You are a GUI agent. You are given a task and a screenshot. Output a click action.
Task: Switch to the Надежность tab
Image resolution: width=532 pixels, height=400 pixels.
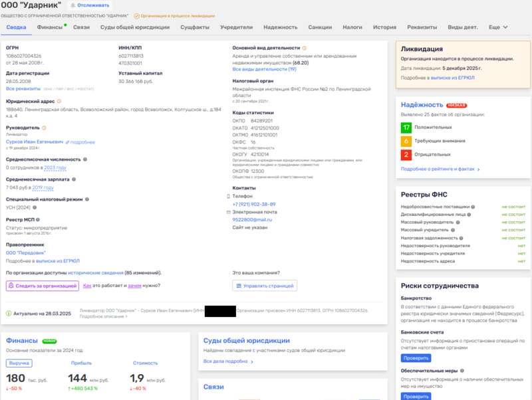click(281, 27)
